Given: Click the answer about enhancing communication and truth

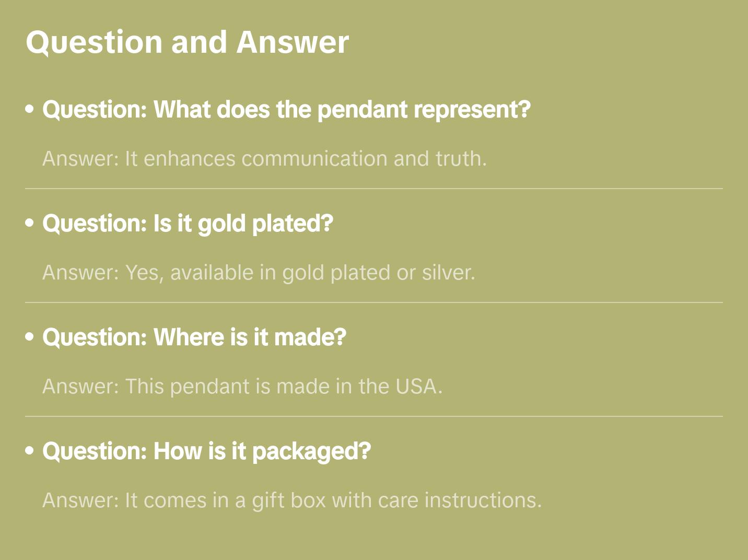Looking at the screenshot, I should (264, 158).
